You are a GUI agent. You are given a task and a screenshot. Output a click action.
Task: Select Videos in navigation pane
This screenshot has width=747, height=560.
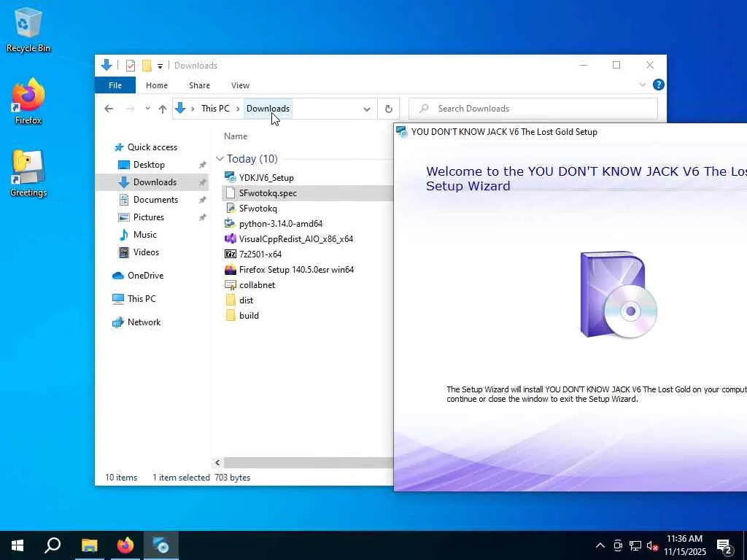point(146,252)
